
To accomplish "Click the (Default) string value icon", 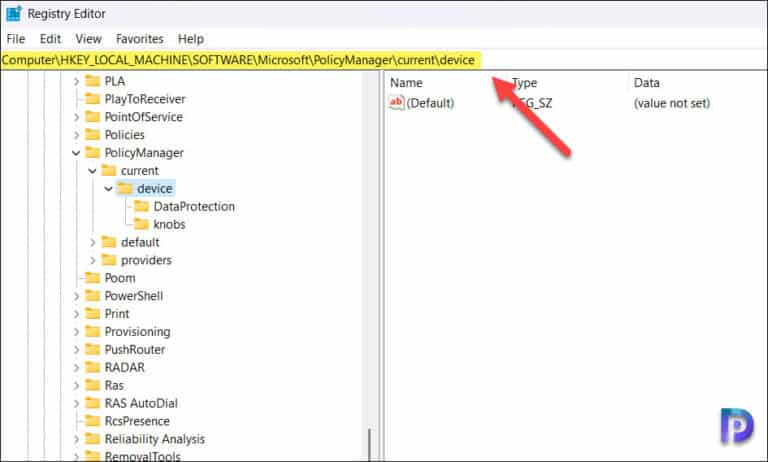I will [x=396, y=103].
